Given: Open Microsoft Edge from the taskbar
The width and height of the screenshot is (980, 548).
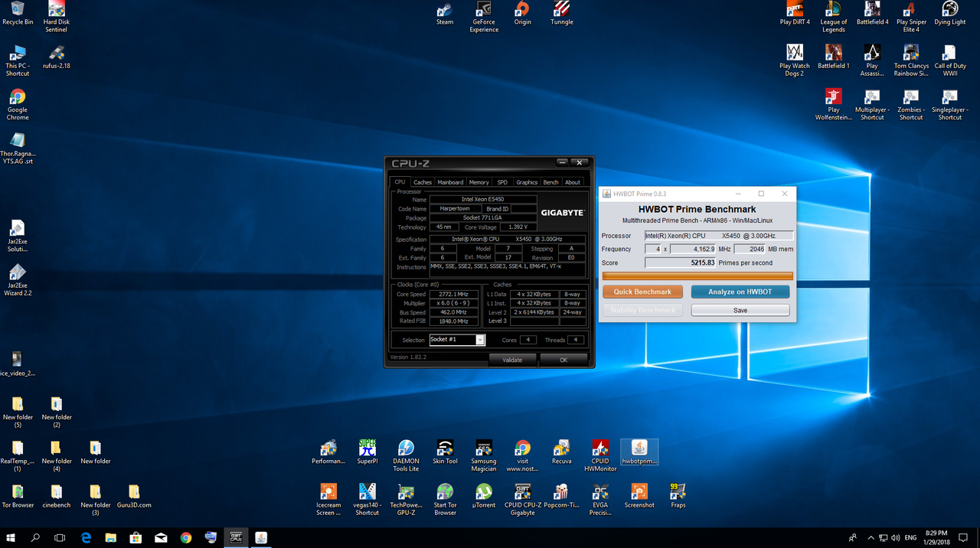Looking at the screenshot, I should 87,538.
